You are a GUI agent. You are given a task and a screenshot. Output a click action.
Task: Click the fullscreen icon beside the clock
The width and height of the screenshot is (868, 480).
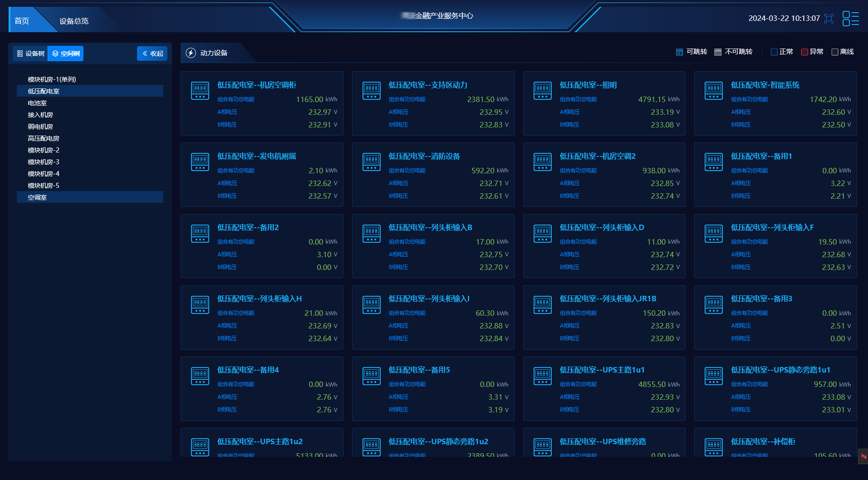pyautogui.click(x=829, y=19)
